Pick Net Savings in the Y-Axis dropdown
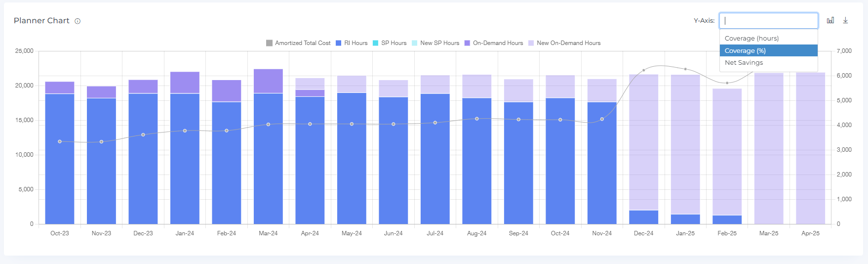The width and height of the screenshot is (868, 264). pos(744,63)
